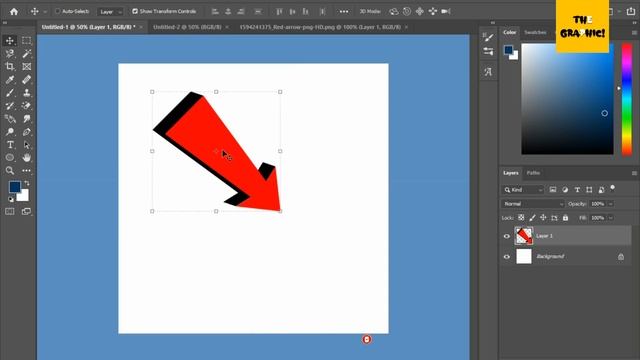Switch to the Paths panel tab
The height and width of the screenshot is (360, 640).
[x=533, y=173]
